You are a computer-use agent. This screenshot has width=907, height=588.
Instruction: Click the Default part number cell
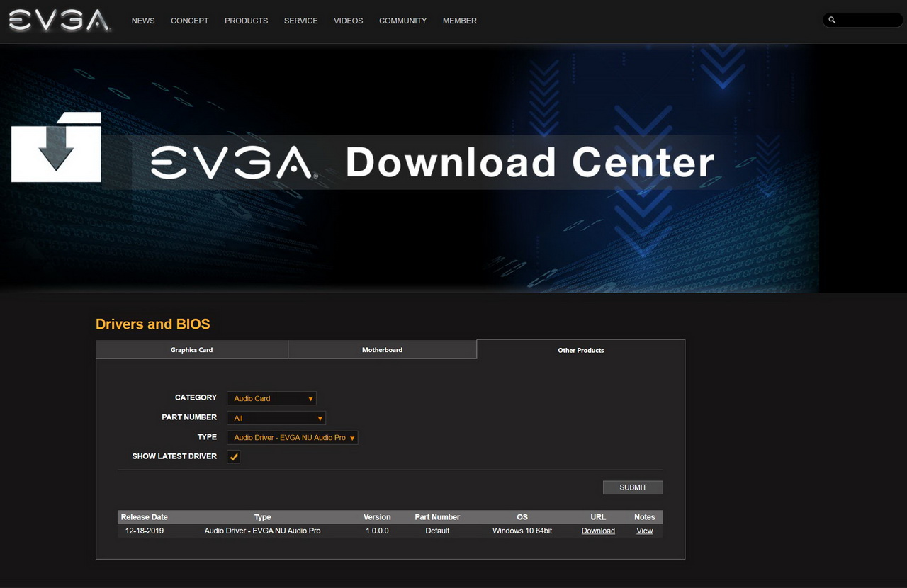tap(437, 531)
